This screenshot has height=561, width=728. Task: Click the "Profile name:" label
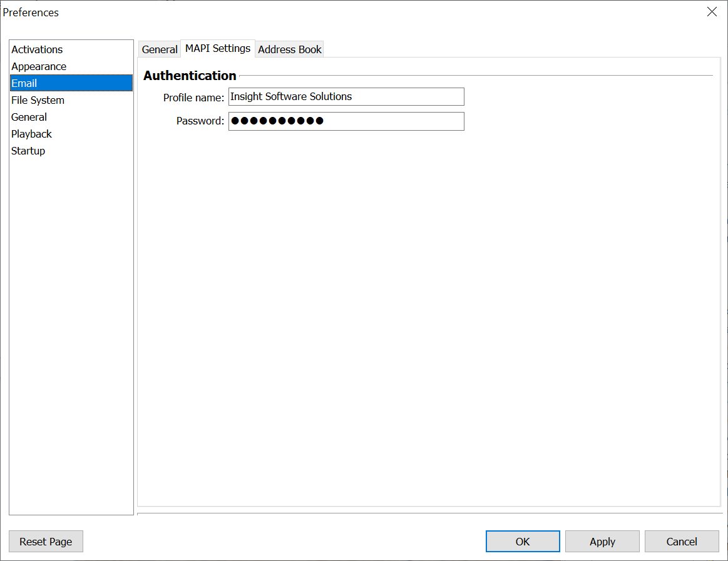point(193,98)
